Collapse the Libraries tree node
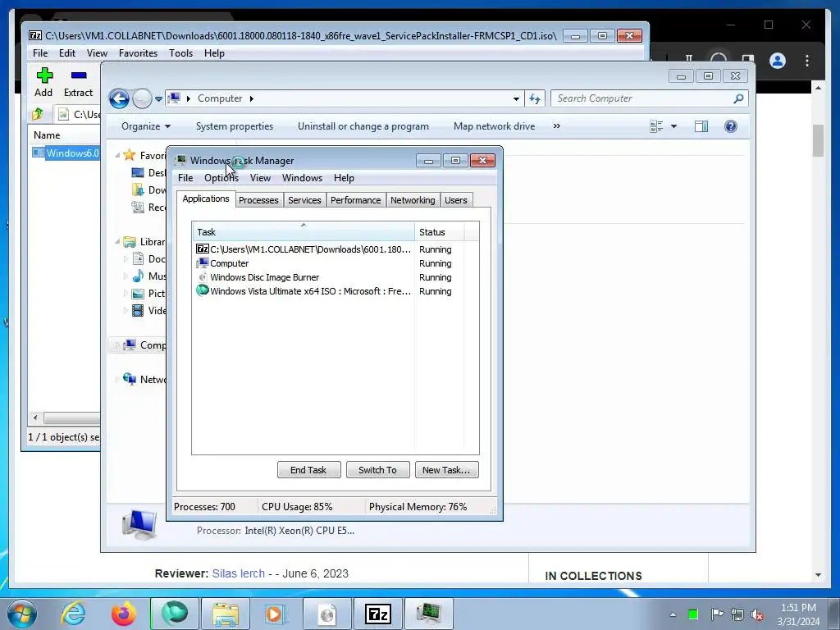 117,242
